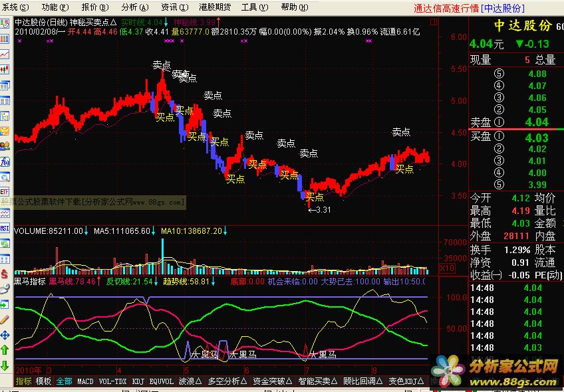Open the colored grid board icon
This screenshot has width=564, height=392.
pos(5,39)
